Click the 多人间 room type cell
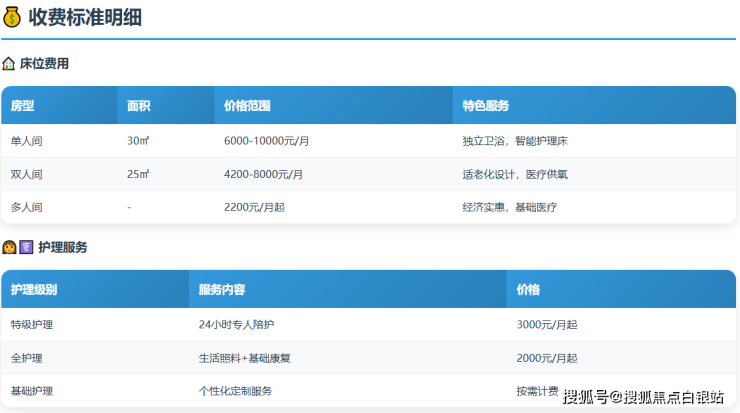 click(x=27, y=207)
